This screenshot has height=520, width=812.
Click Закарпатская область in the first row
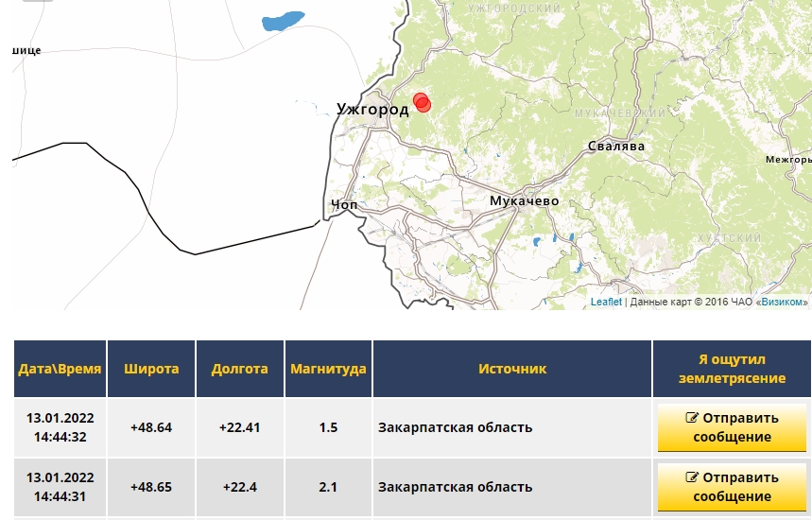455,427
